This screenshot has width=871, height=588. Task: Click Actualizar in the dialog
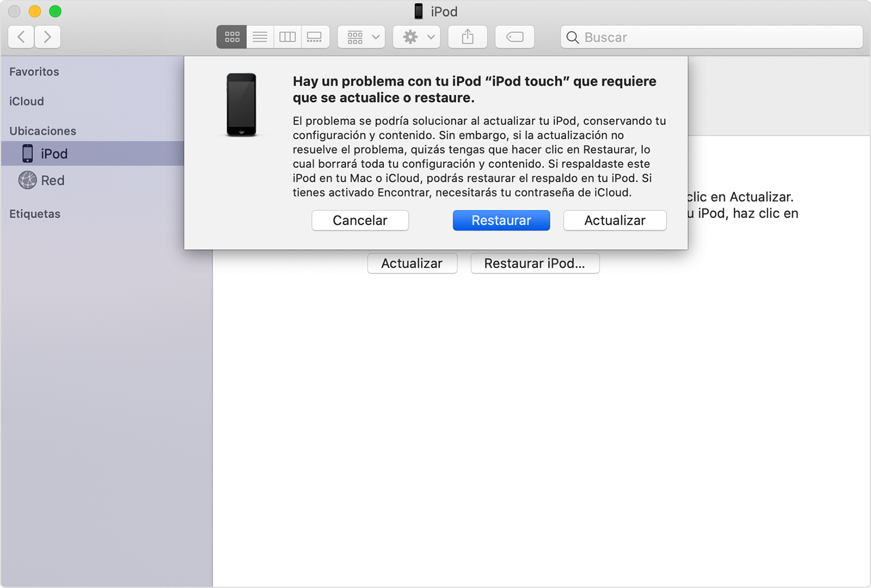coord(614,220)
